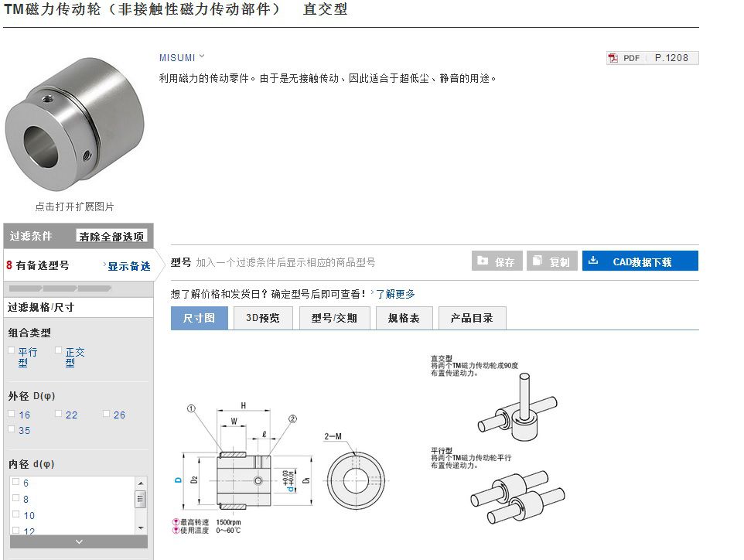Click the 平行型 assembly illustration

(517, 493)
